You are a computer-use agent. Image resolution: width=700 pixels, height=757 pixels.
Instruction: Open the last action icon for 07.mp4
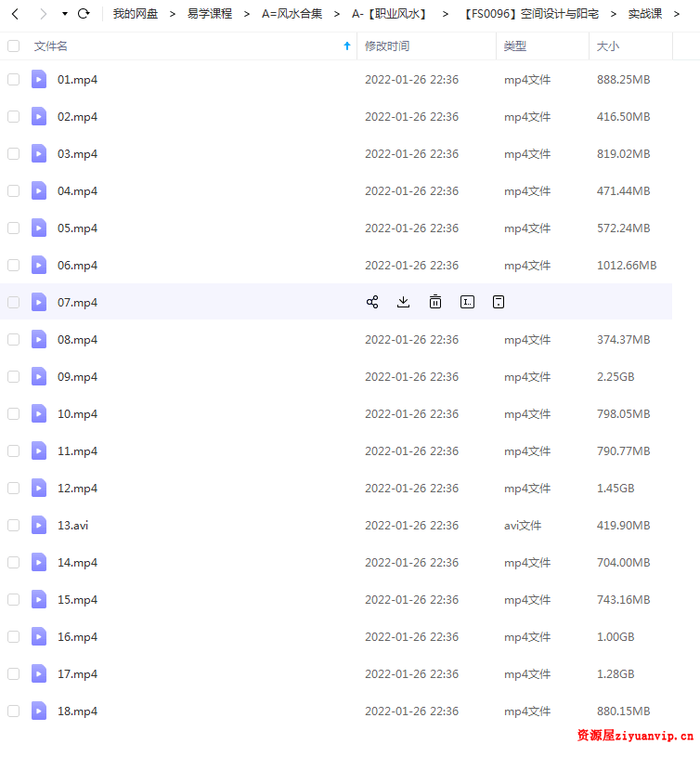click(x=499, y=302)
